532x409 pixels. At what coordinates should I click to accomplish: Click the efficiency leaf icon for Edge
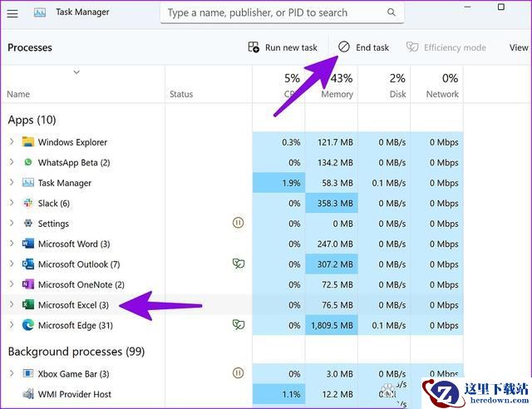point(239,325)
